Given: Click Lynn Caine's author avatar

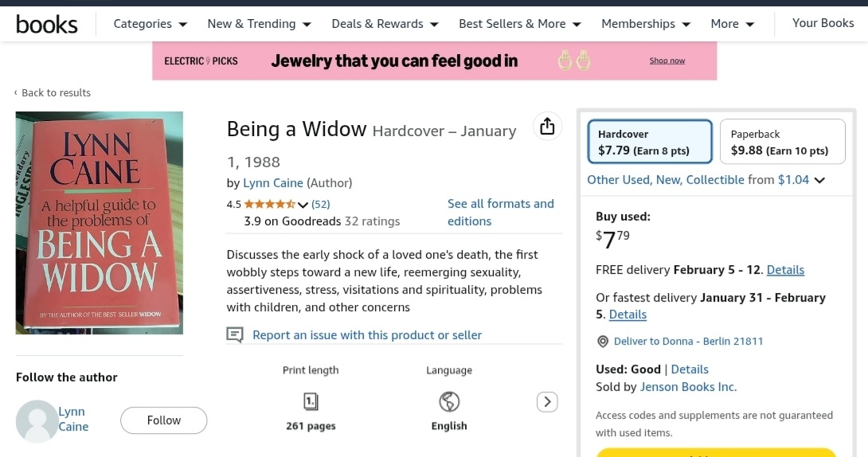Looking at the screenshot, I should tap(37, 420).
